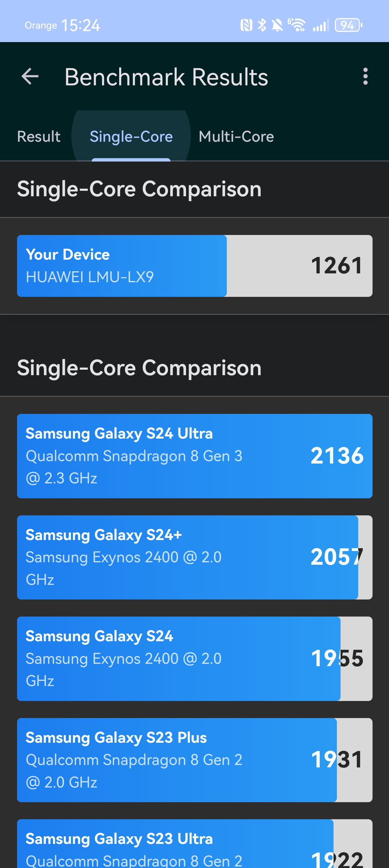Tap the muted notification bell icon

coord(277,25)
